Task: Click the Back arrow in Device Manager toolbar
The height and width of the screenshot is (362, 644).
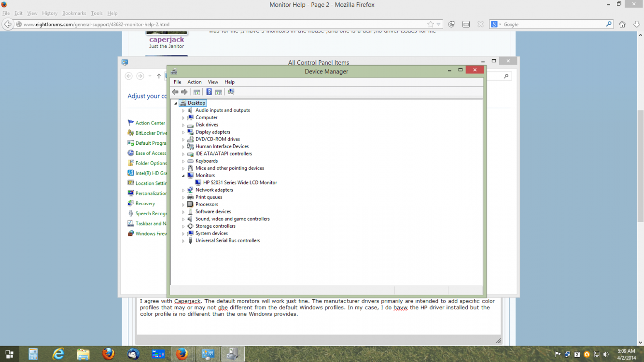Action: (175, 92)
